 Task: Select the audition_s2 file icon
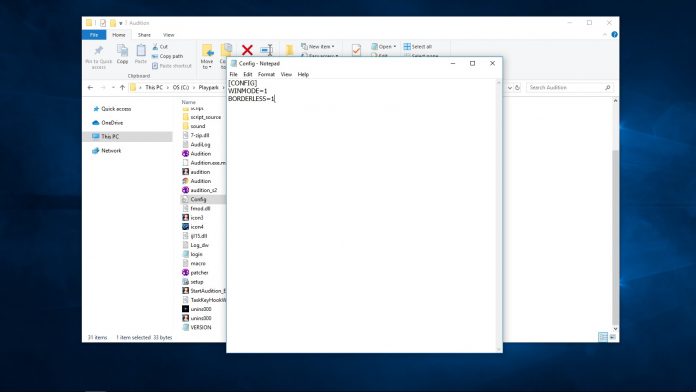[x=186, y=190]
